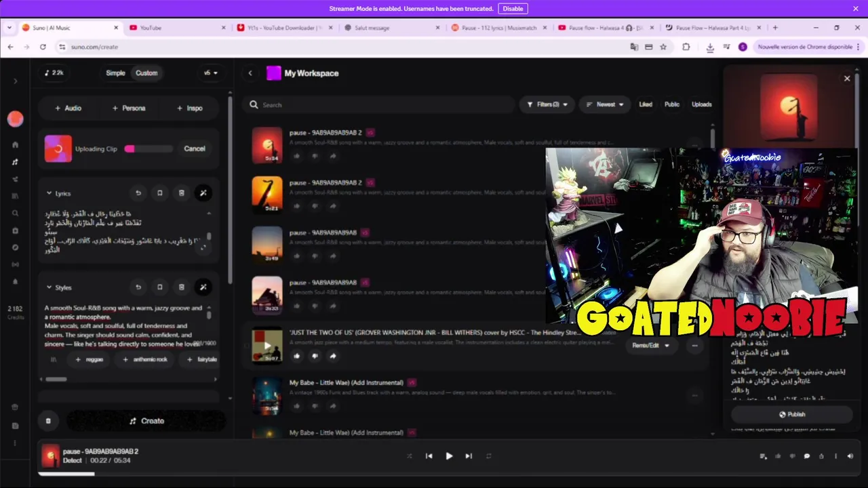
Task: Switch to Pause Flow Halwasa Part 4 tab
Action: pyautogui.click(x=712, y=28)
